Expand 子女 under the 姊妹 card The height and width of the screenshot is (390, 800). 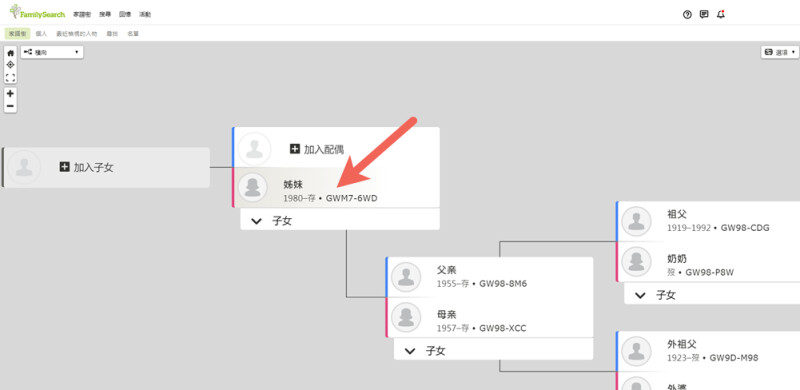340,221
